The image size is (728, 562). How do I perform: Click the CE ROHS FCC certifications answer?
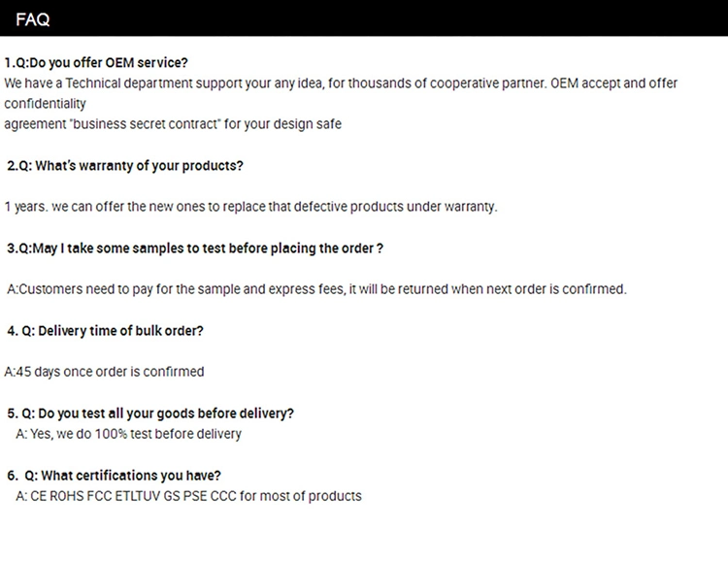click(x=188, y=496)
